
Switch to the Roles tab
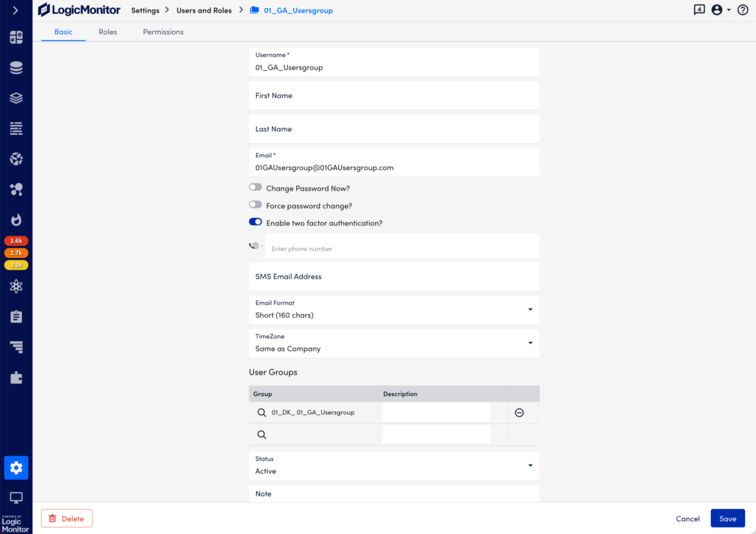pos(107,32)
